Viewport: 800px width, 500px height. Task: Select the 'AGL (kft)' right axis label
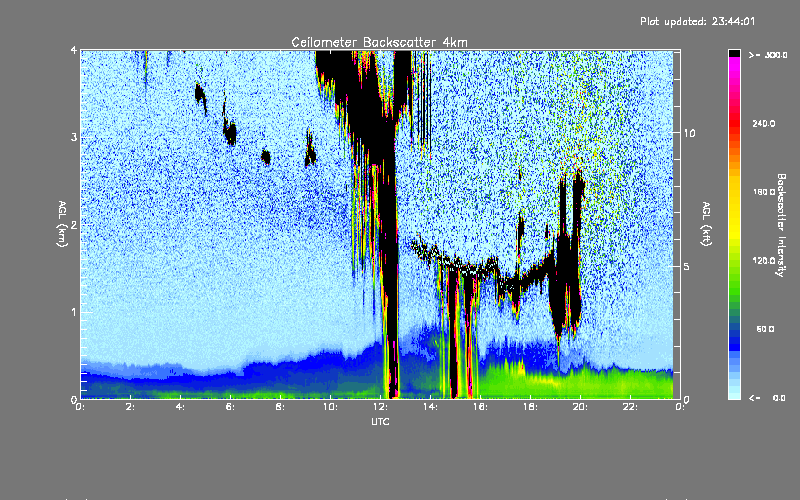pyautogui.click(x=706, y=224)
